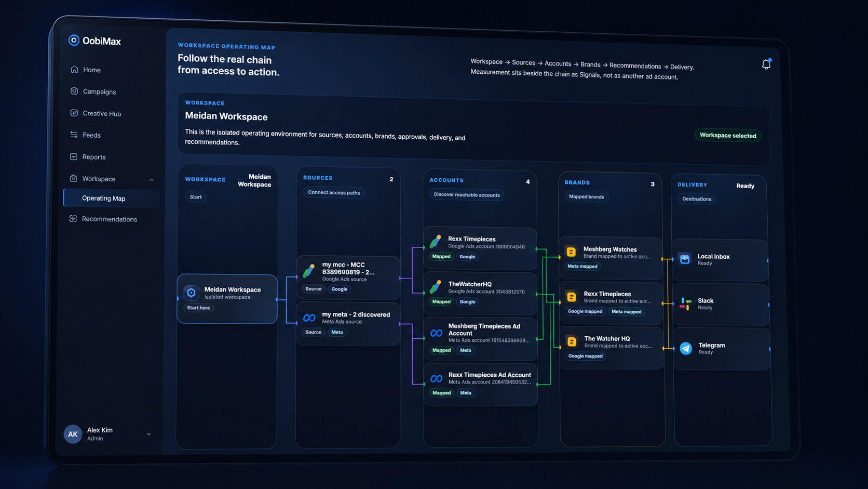Image resolution: width=868 pixels, height=489 pixels.
Task: Click the Campaigns sidebar icon
Action: point(74,91)
